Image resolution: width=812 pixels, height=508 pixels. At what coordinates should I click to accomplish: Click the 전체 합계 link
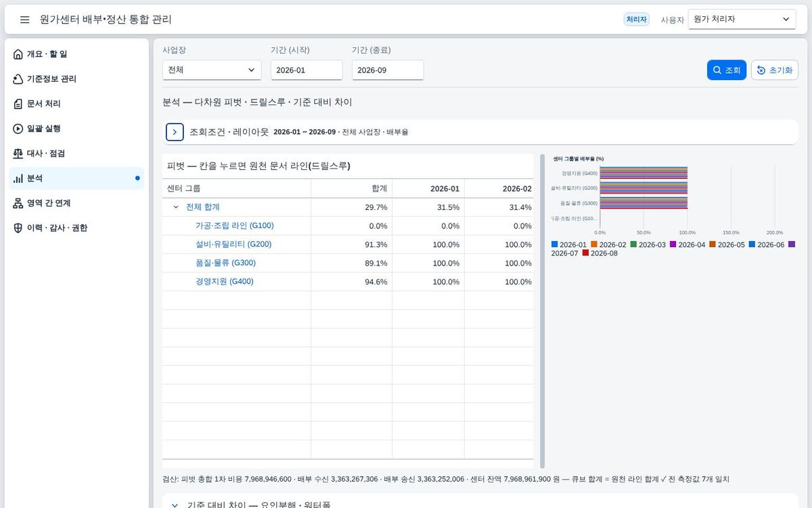pyautogui.click(x=203, y=207)
